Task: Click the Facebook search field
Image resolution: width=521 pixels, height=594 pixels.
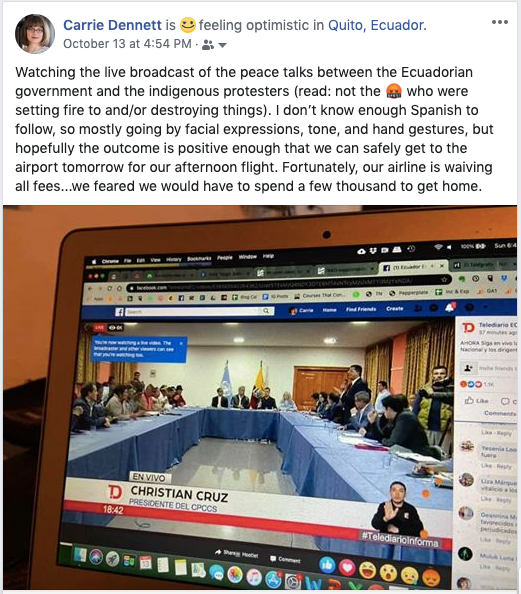Action: (199, 311)
